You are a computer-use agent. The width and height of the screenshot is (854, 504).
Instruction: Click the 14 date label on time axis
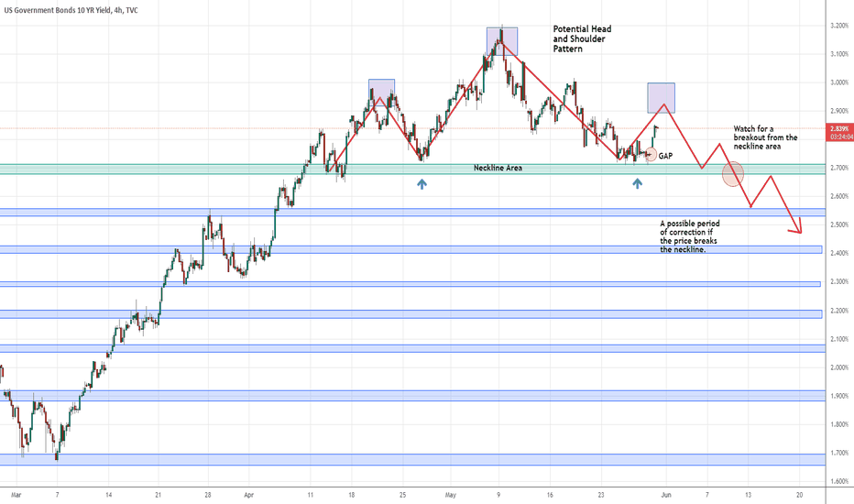pyautogui.click(x=108, y=495)
